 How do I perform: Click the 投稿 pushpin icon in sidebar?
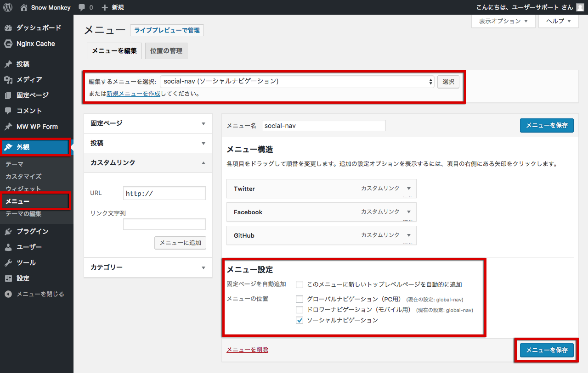(x=8, y=64)
